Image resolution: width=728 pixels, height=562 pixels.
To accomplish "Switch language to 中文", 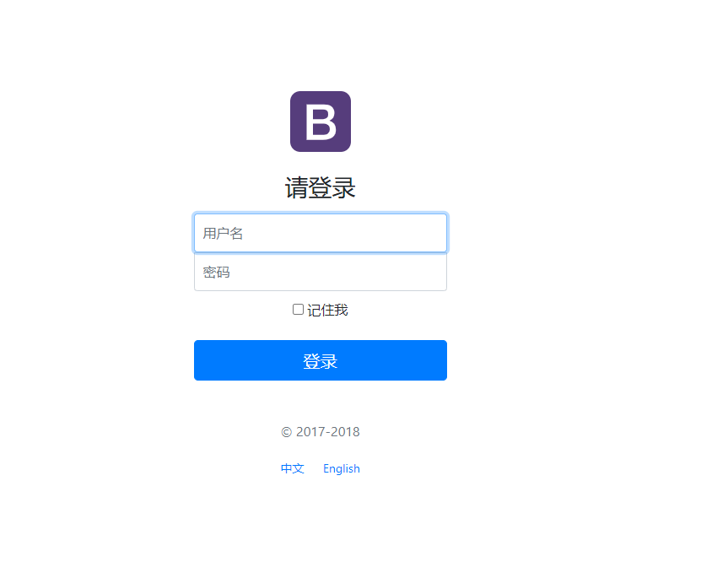I will pos(293,468).
